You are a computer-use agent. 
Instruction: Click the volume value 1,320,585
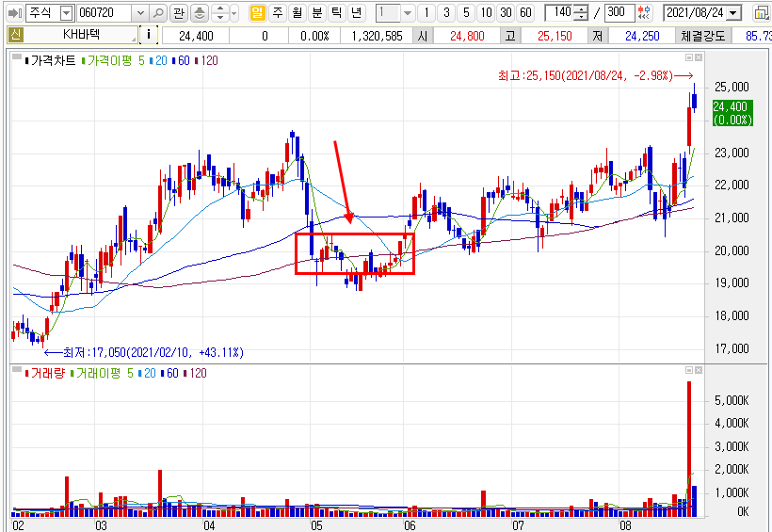(x=377, y=36)
